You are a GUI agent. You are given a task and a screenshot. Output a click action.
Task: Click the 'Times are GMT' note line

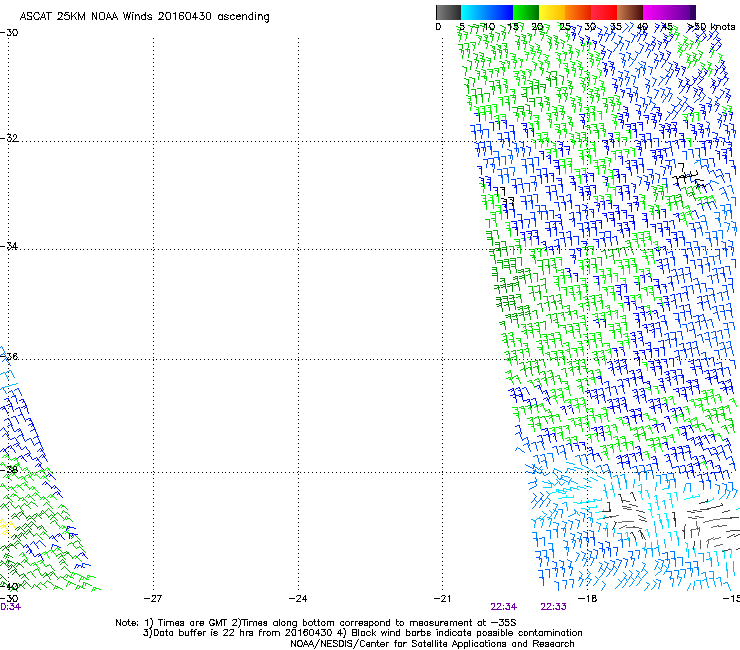click(316, 623)
